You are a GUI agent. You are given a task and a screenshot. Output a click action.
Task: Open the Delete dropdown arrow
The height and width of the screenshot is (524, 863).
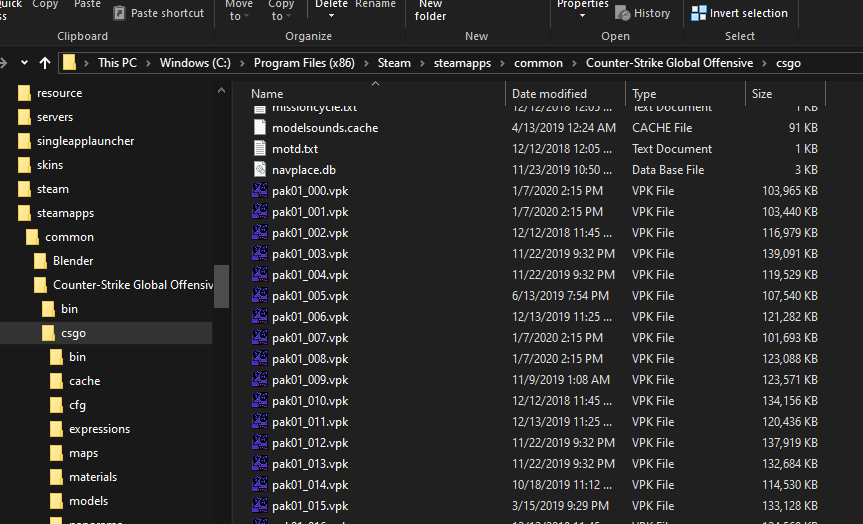pyautogui.click(x=331, y=16)
